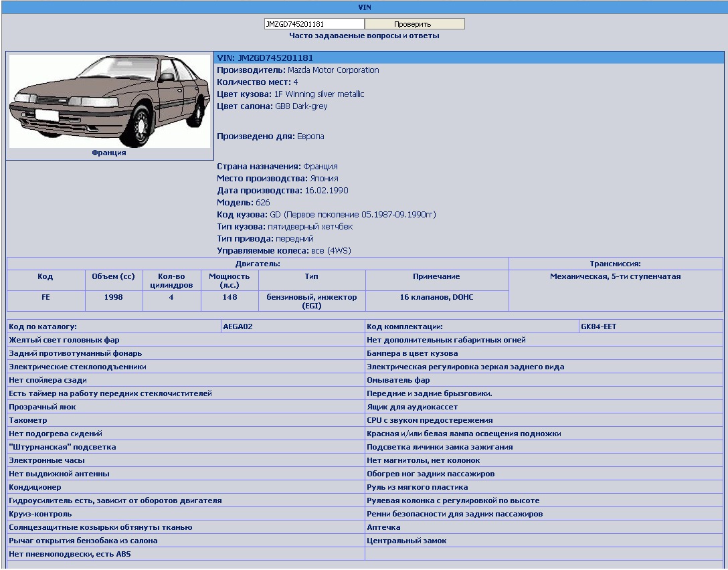Image resolution: width=728 pixels, height=570 pixels.
Task: Click Электронные часы row
Action: (186, 461)
